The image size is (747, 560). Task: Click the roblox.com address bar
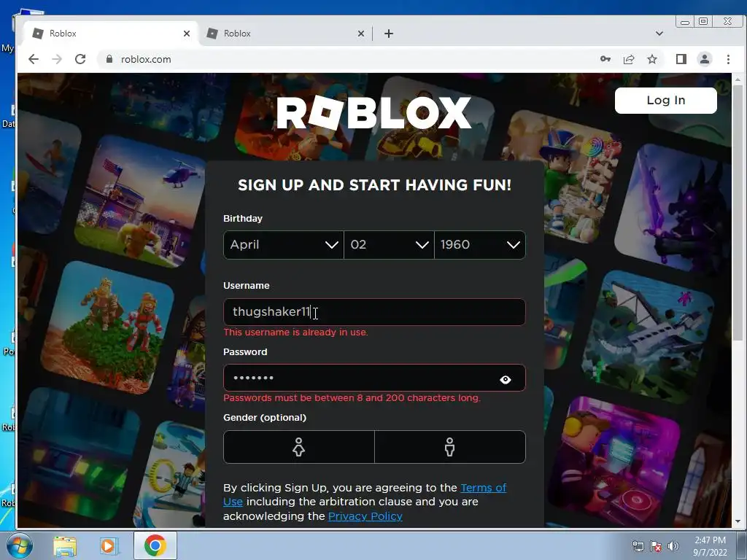pos(348,59)
